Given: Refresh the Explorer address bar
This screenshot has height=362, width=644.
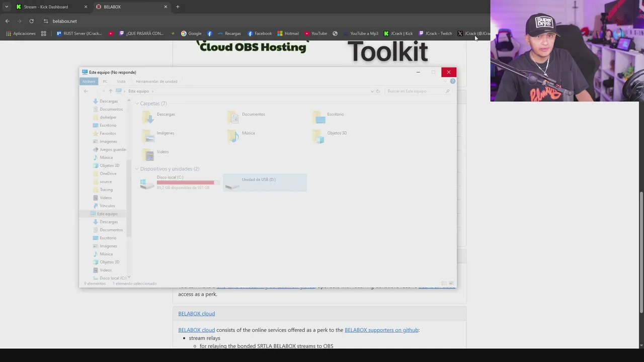Looking at the screenshot, I should click(x=378, y=91).
